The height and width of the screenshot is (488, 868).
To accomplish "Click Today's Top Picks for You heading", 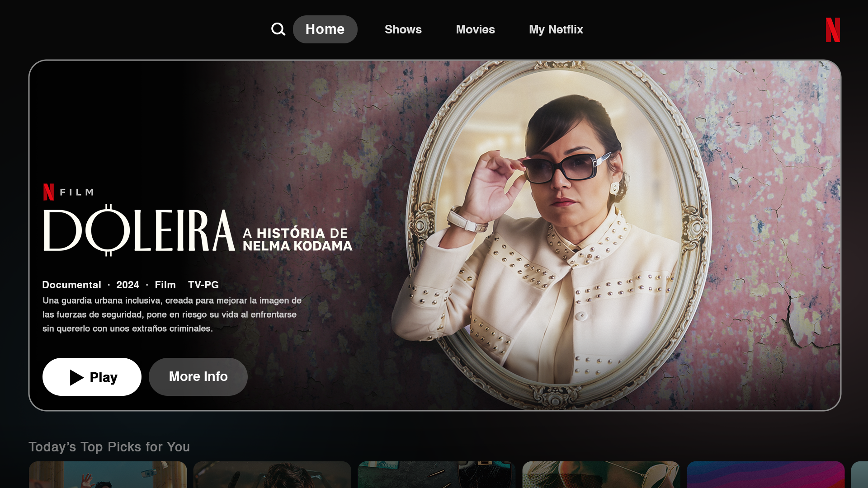I will click(109, 447).
